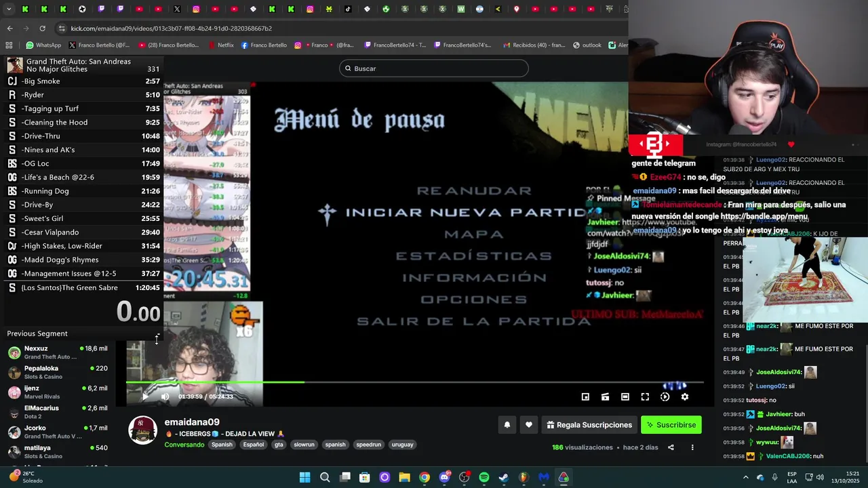
Task: Open Discord from taskbar
Action: click(444, 477)
